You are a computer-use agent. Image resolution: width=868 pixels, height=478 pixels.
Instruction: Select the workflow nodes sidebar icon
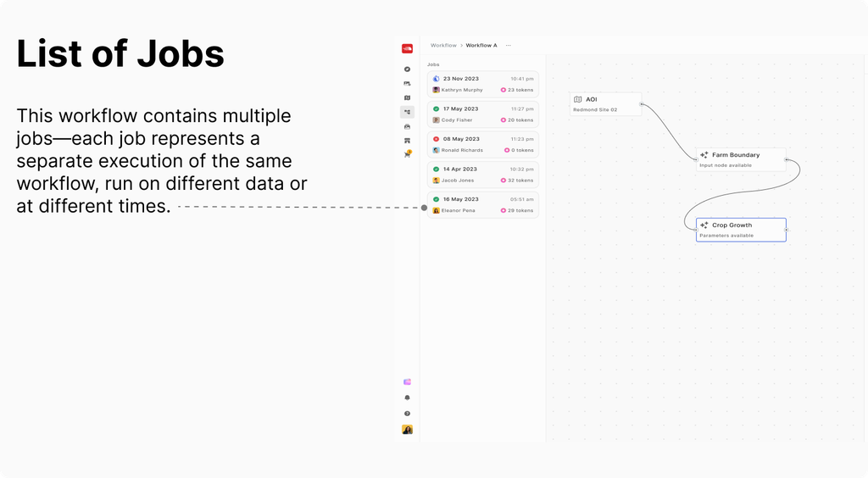pyautogui.click(x=407, y=113)
